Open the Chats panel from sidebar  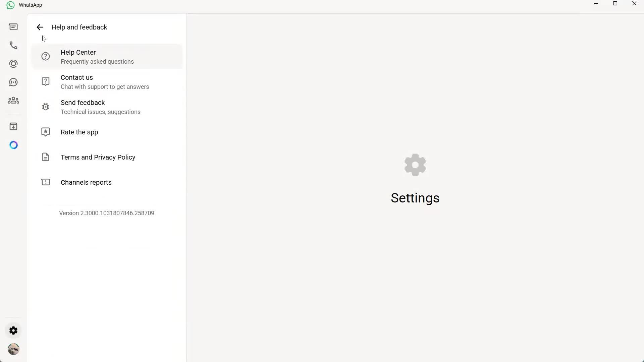[x=13, y=27]
